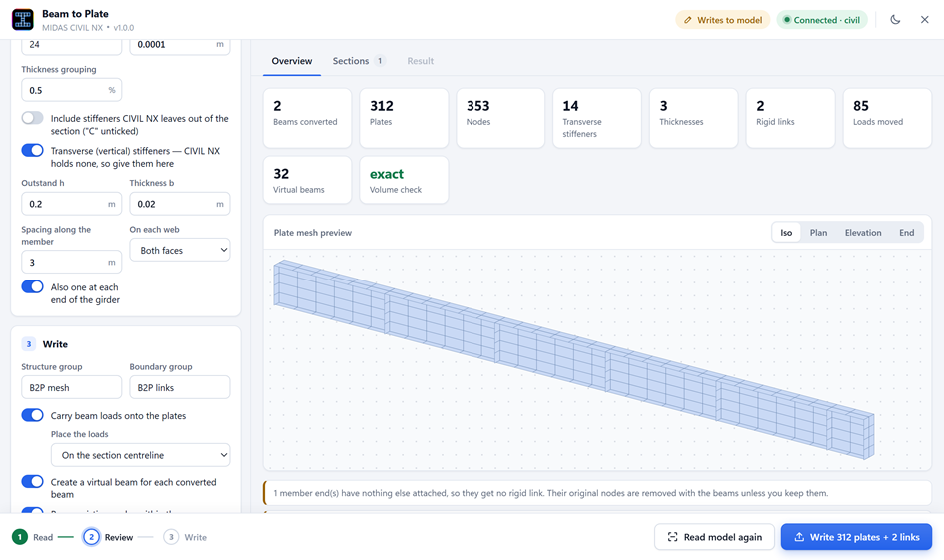This screenshot has width=944, height=560.
Task: Click the Structure group input field
Action: click(72, 388)
